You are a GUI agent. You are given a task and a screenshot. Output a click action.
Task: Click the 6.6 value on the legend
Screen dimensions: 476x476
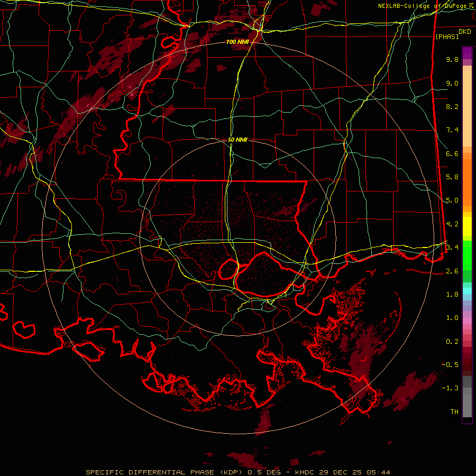[x=452, y=153]
